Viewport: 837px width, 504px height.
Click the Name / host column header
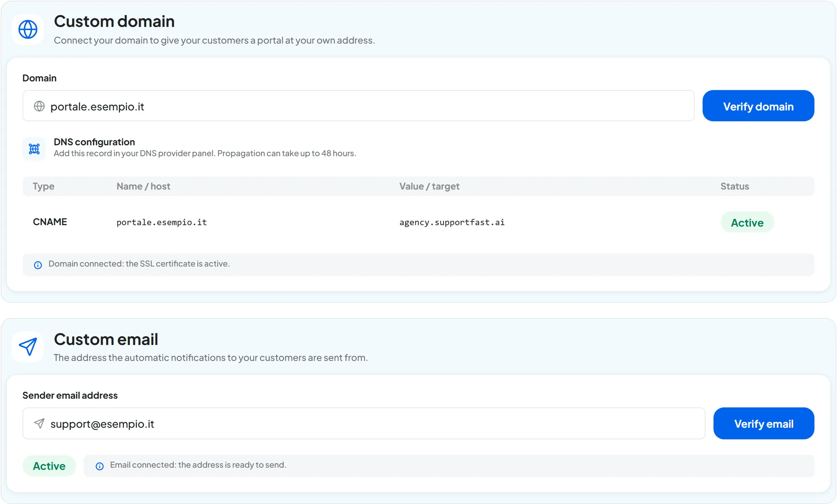[143, 186]
